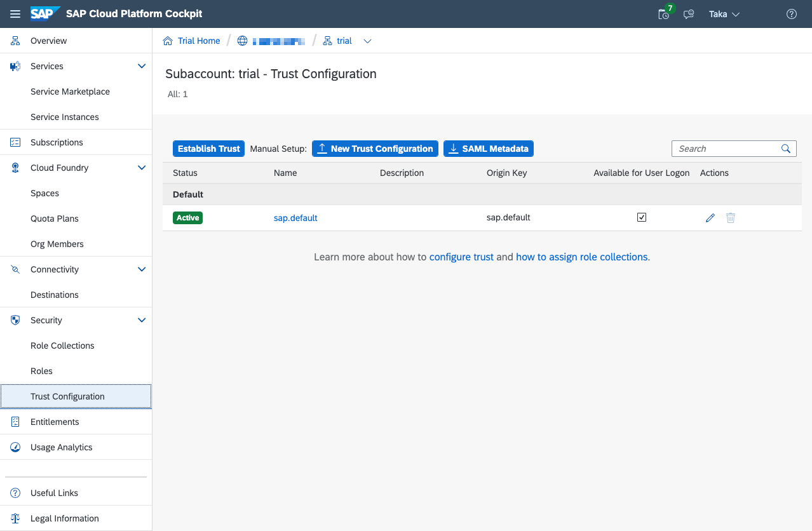Click the Default group row label
Viewport: 812px width, 531px height.
pos(188,194)
